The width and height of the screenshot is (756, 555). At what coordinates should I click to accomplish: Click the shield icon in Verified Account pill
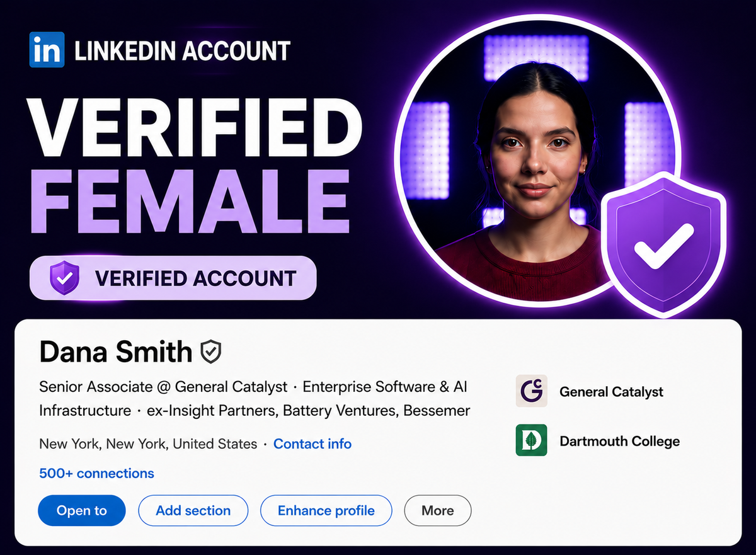(64, 277)
